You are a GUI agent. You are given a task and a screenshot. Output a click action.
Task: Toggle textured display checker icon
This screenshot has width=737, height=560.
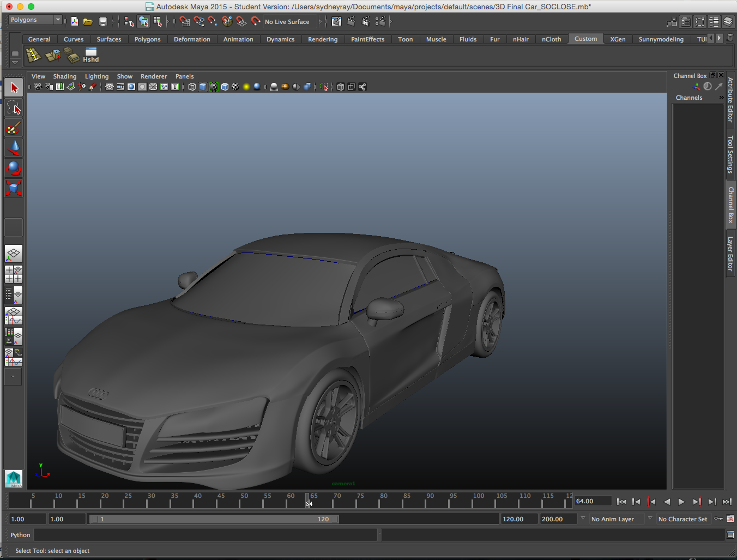click(x=235, y=87)
